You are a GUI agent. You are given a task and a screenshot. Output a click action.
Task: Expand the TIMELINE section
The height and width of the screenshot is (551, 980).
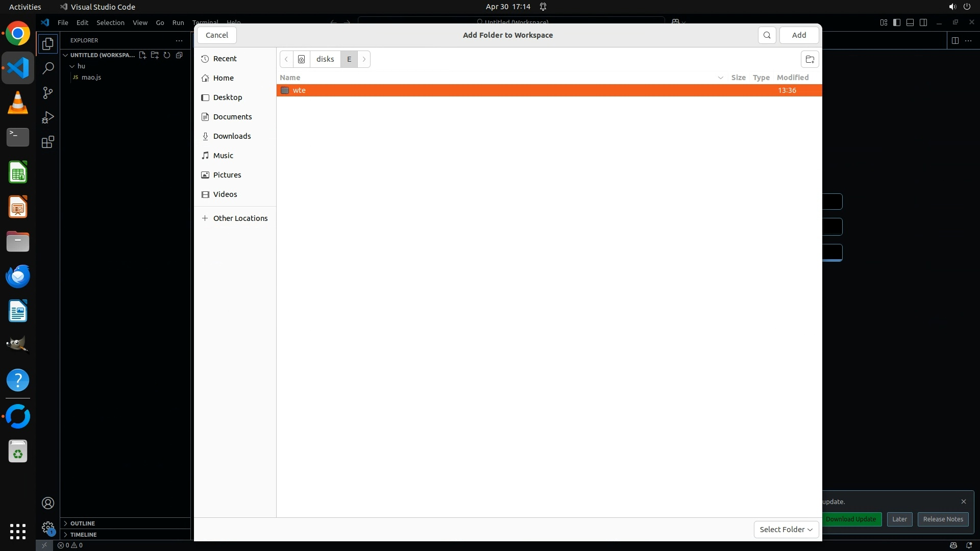pos(83,535)
